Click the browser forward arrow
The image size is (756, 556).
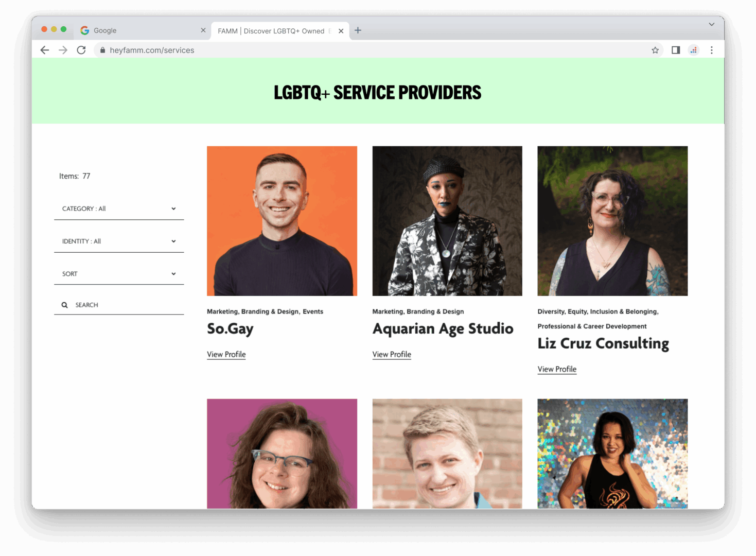tap(63, 50)
